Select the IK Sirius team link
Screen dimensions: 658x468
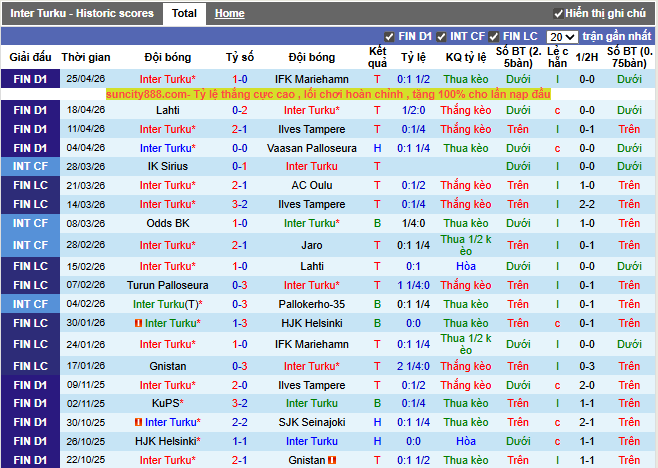pyautogui.click(x=168, y=166)
